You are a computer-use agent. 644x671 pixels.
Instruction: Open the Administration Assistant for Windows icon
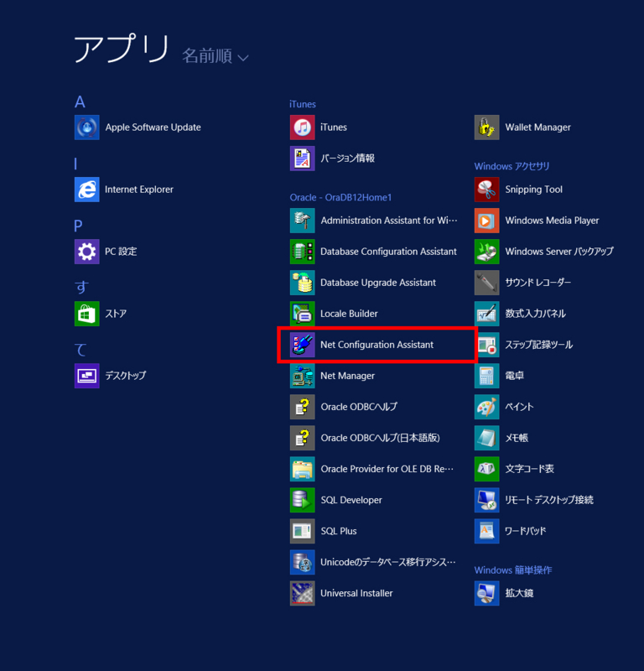(302, 221)
